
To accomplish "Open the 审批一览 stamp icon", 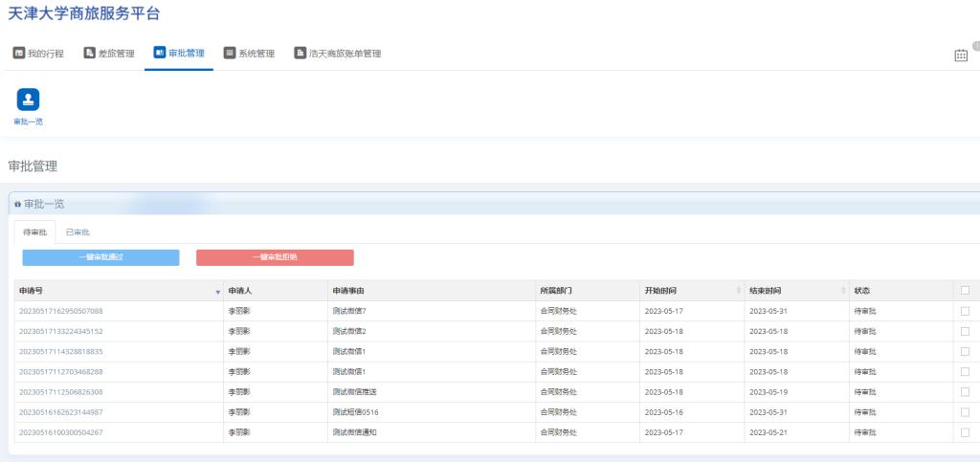I will pyautogui.click(x=28, y=99).
